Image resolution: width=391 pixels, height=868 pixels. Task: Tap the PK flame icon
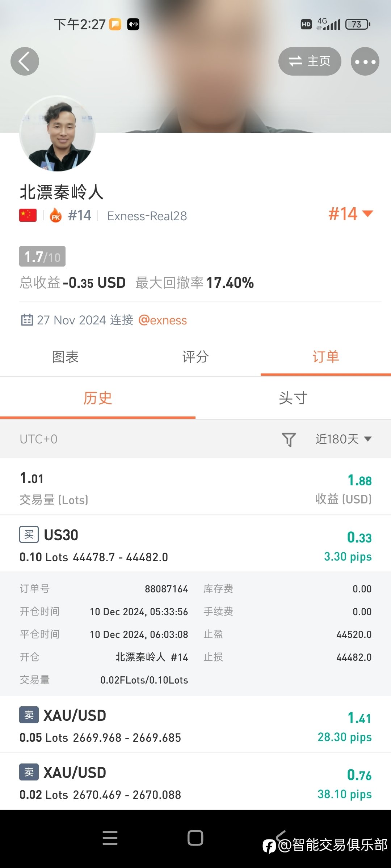[55, 216]
